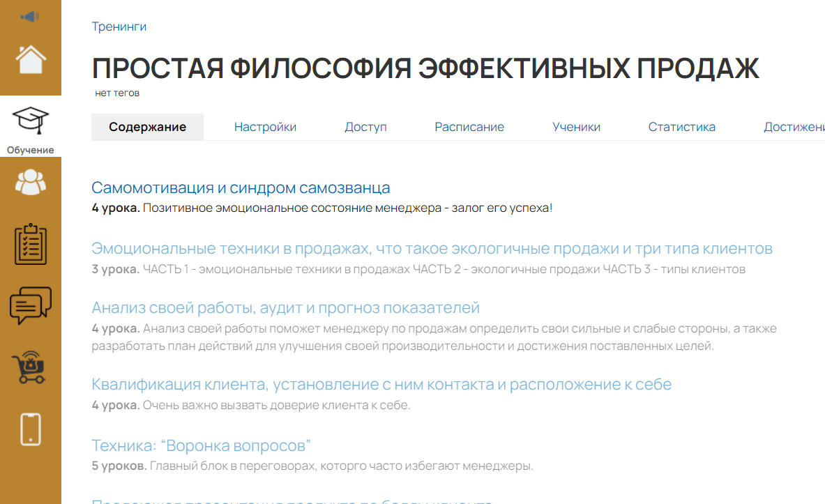Open the Обучение graduation cap section
The image size is (825, 504).
[x=31, y=126]
